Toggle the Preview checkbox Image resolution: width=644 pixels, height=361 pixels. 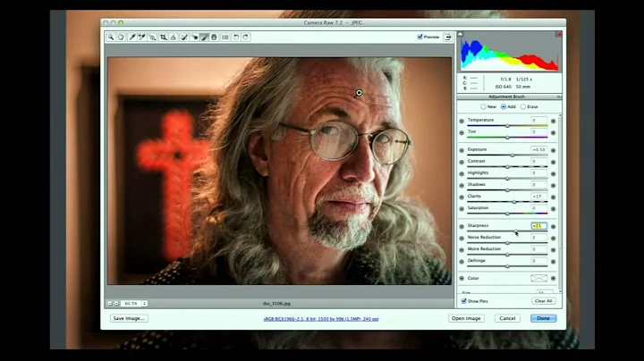click(419, 37)
